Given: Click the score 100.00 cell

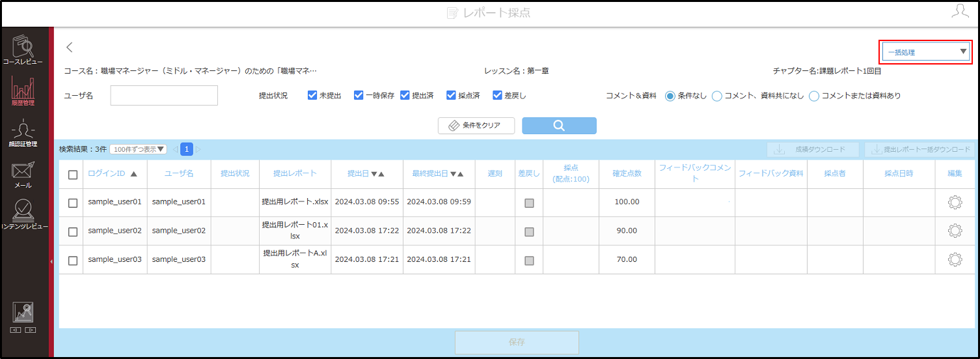Looking at the screenshot, I should point(627,202).
